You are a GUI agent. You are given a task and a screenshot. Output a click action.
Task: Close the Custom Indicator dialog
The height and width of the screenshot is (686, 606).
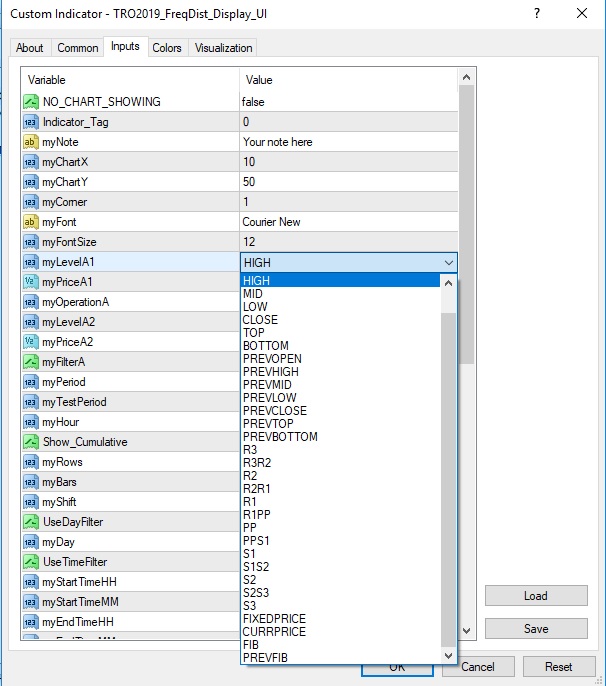point(581,14)
